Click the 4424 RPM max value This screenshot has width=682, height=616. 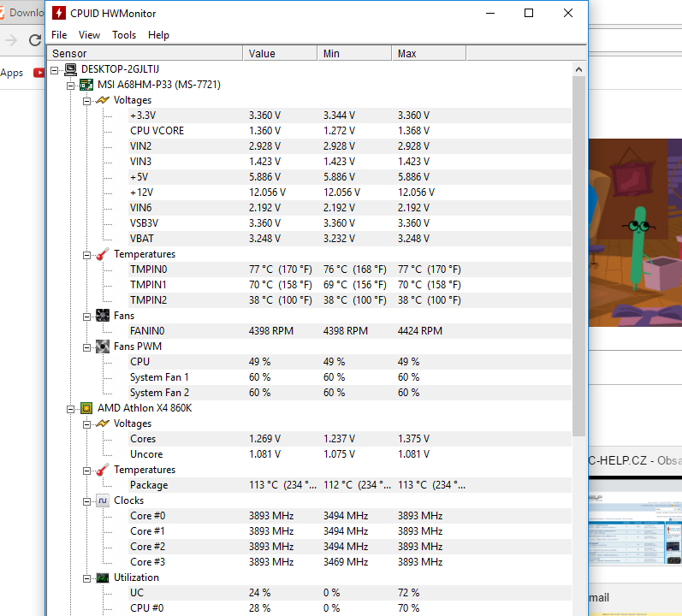click(x=420, y=331)
